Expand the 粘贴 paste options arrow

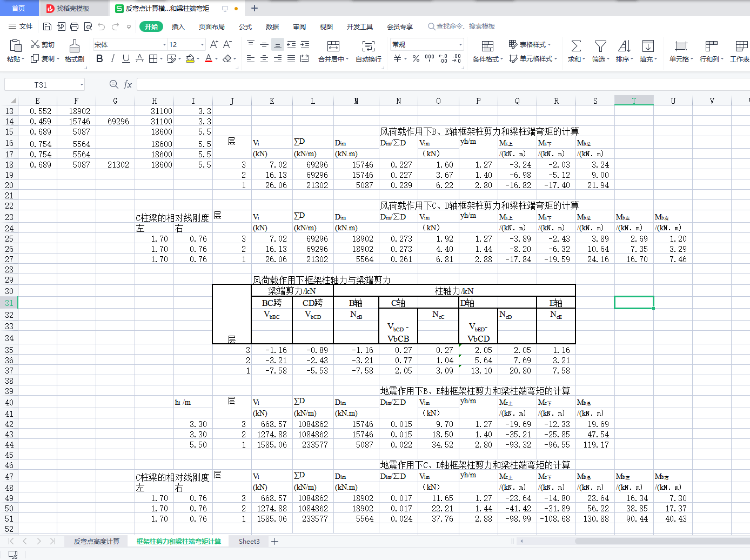[23, 59]
